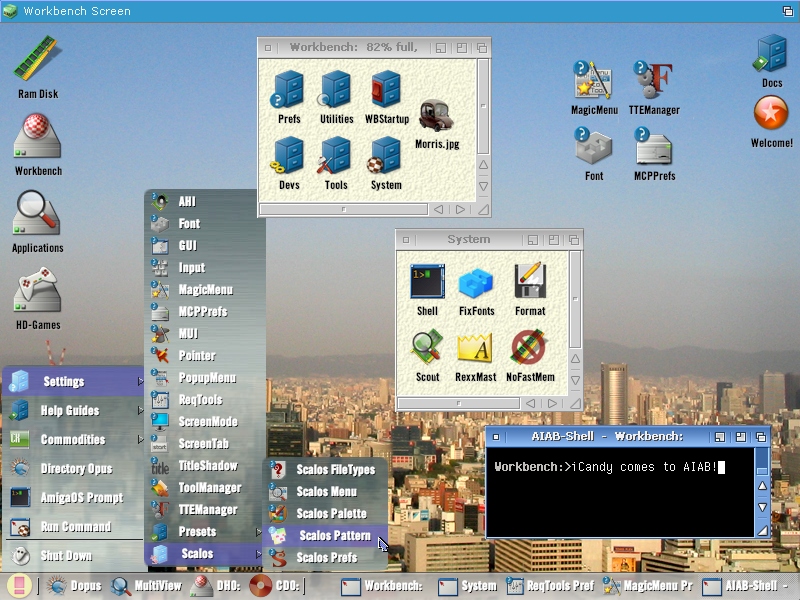Open AHI in Settings menu
This screenshot has width=800, height=600.
click(x=204, y=202)
